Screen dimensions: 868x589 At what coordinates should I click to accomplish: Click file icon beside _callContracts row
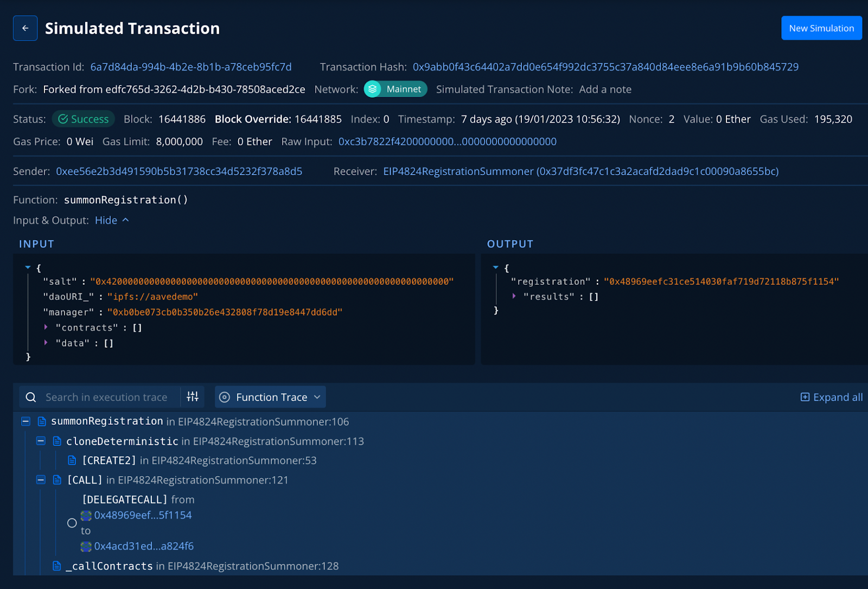point(56,566)
